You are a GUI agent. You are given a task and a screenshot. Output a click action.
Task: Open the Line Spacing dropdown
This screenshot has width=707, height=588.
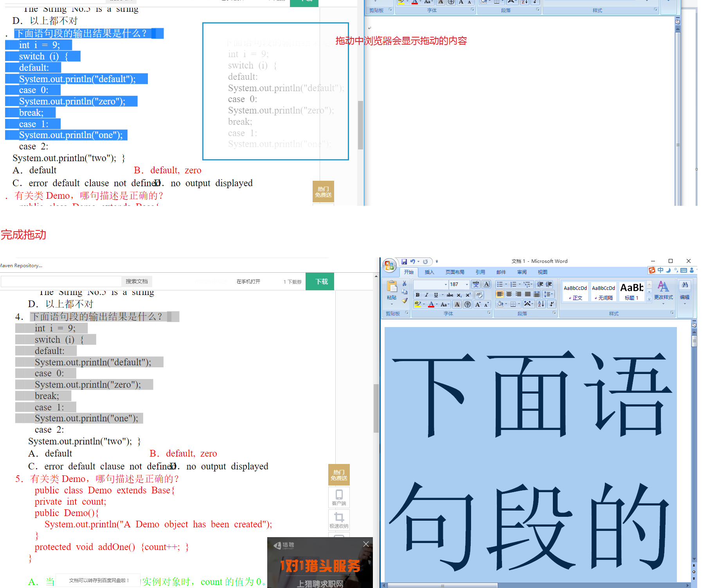pyautogui.click(x=549, y=294)
